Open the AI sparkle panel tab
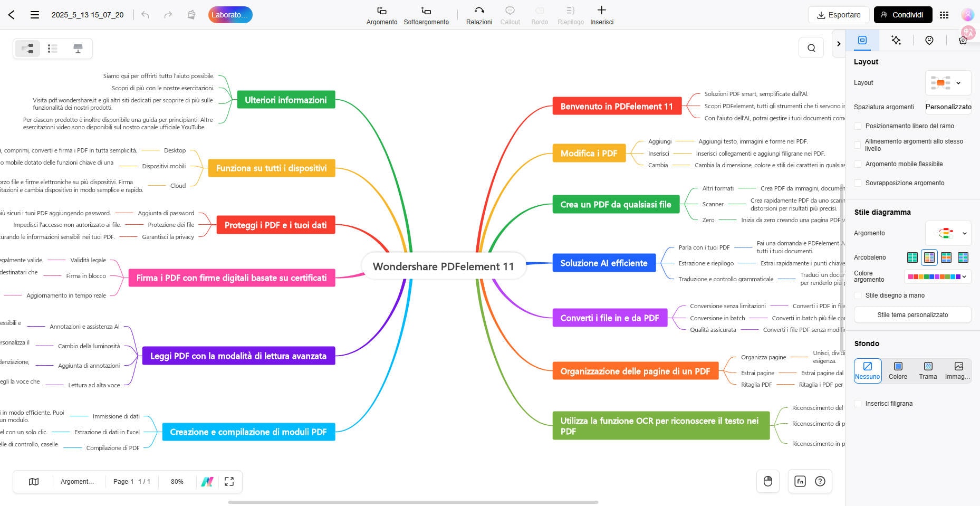Screen dimensions: 980x506 (x=896, y=40)
